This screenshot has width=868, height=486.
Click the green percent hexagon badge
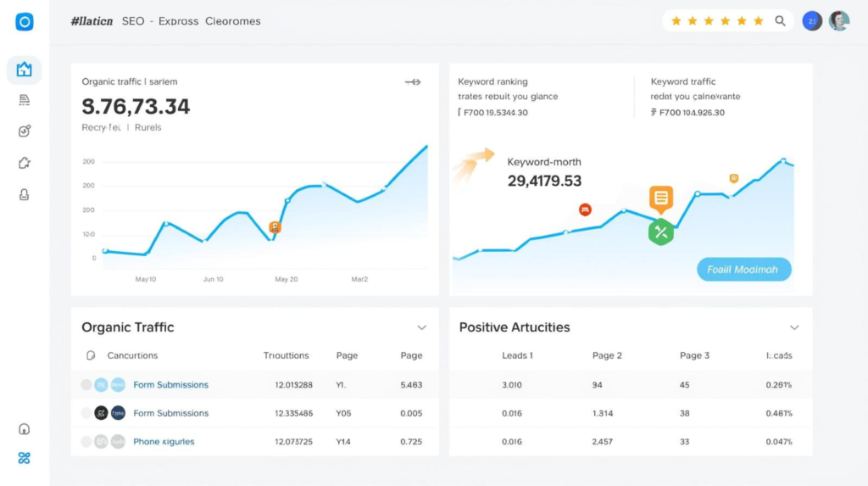[661, 232]
